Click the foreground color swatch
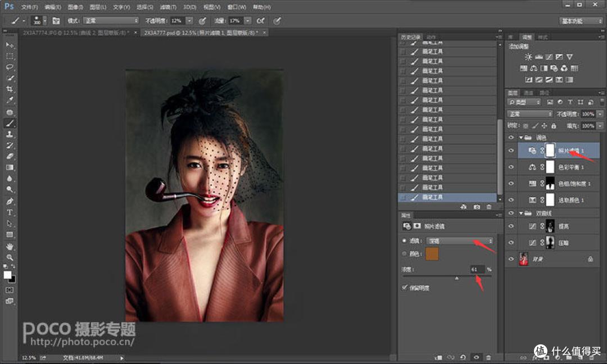 7,275
